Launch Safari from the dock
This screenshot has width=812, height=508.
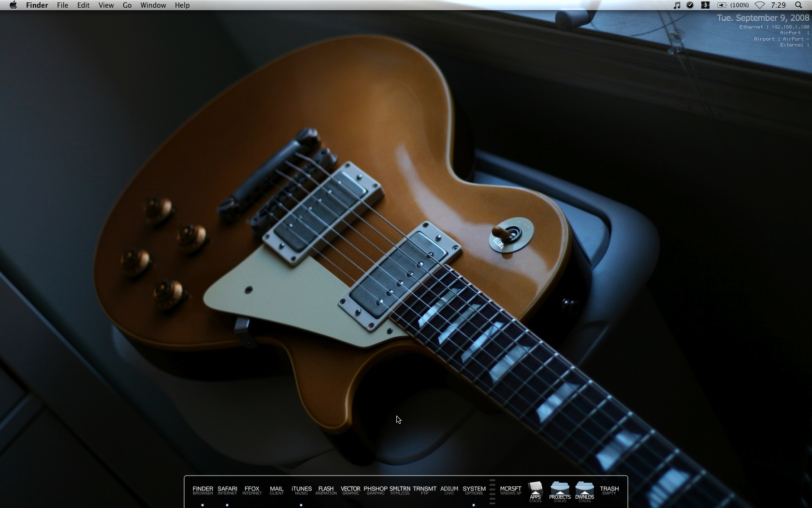pos(227,491)
